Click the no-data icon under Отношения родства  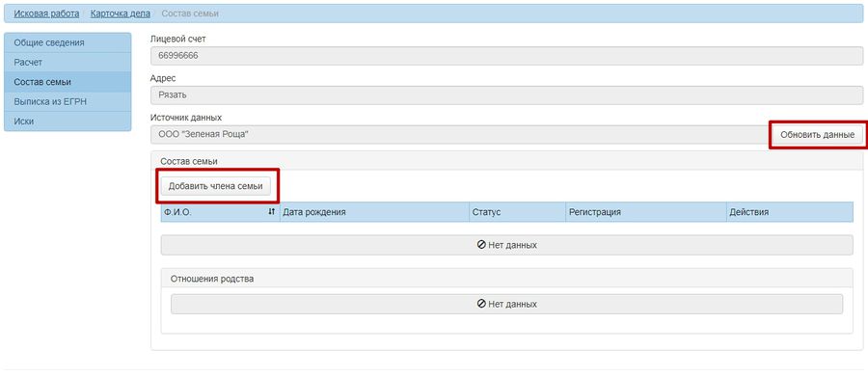481,304
